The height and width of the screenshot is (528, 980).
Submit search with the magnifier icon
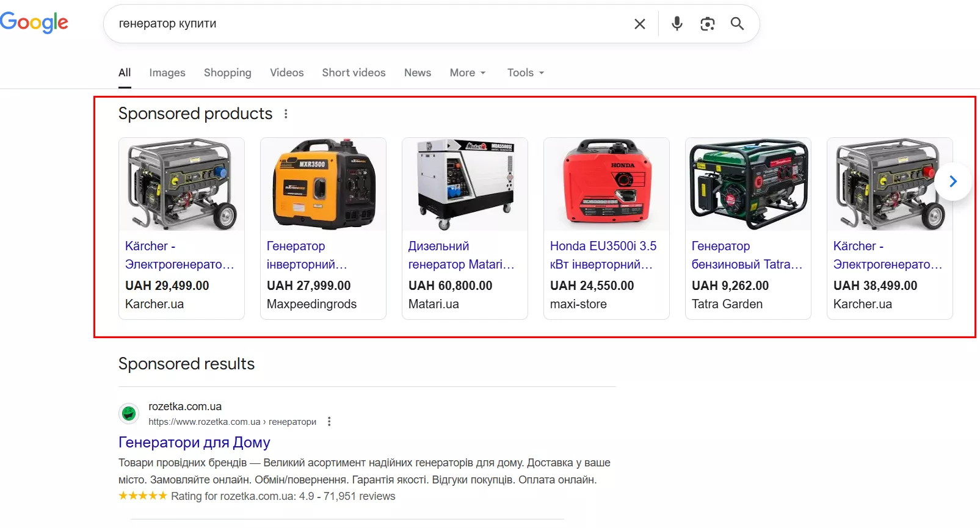tap(738, 24)
